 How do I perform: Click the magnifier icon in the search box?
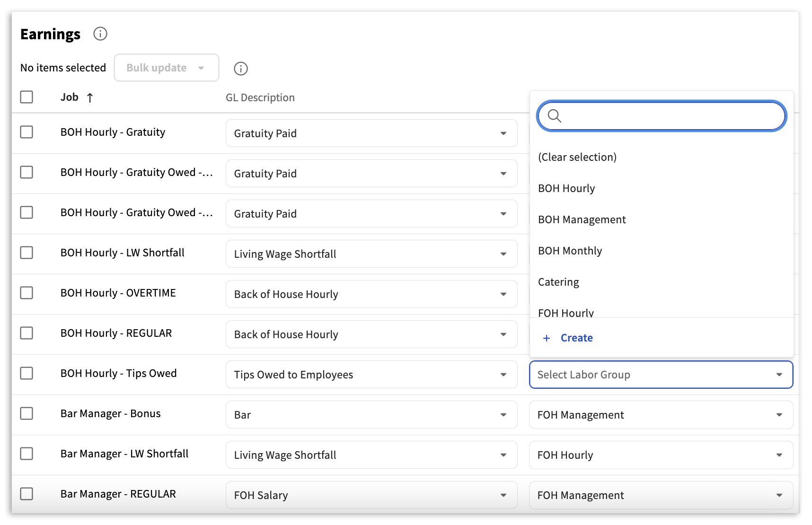554,116
